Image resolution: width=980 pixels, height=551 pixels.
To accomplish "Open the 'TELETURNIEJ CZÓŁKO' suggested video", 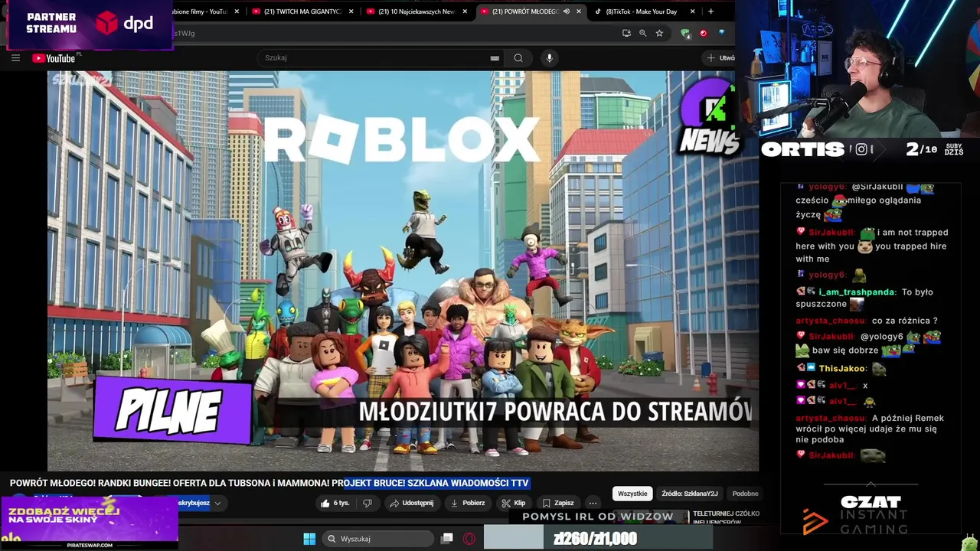I will pyautogui.click(x=726, y=517).
